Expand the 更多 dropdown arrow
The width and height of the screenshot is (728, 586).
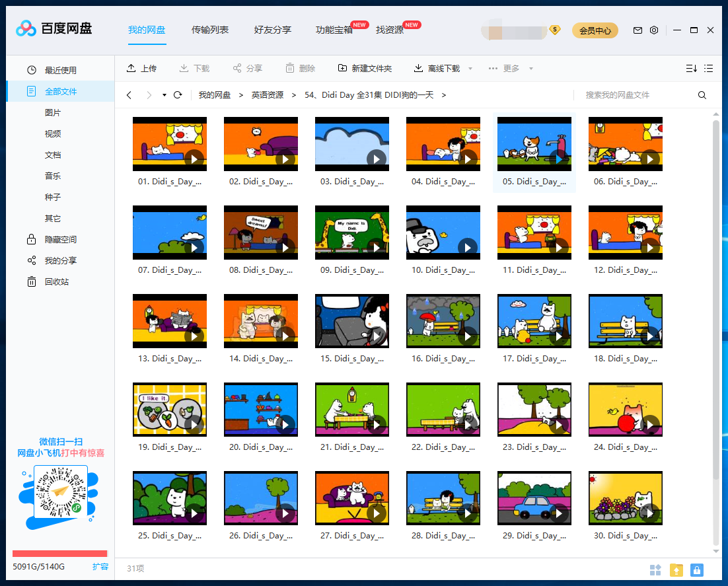click(x=530, y=69)
